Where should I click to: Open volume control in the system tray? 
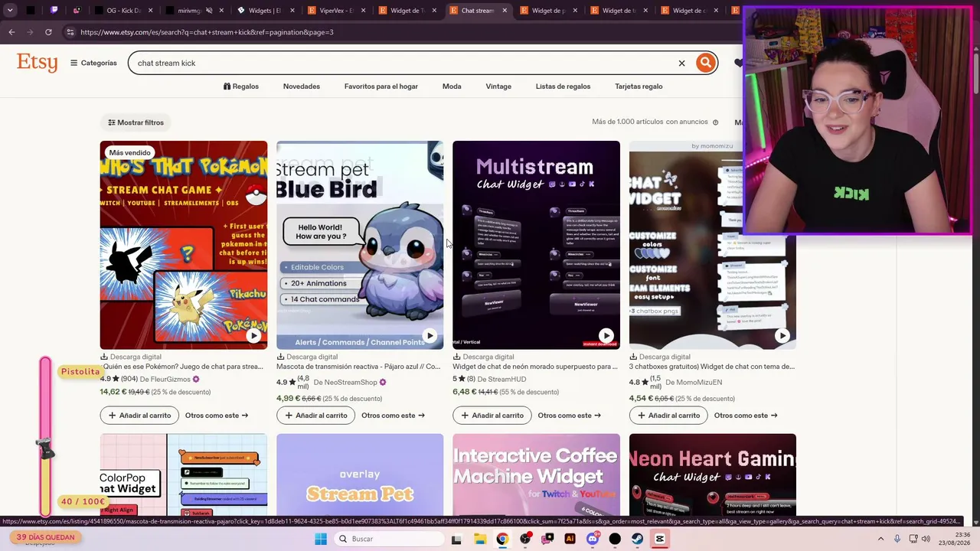click(x=927, y=539)
